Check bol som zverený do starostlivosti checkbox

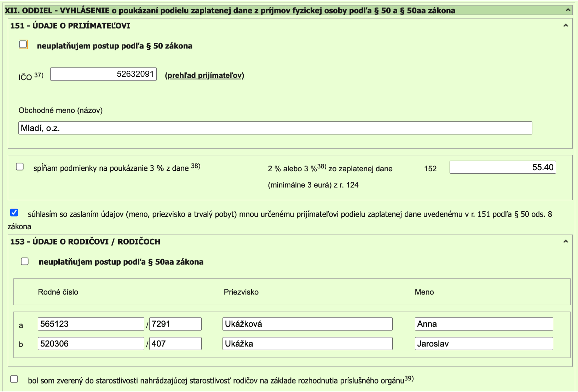(x=14, y=379)
